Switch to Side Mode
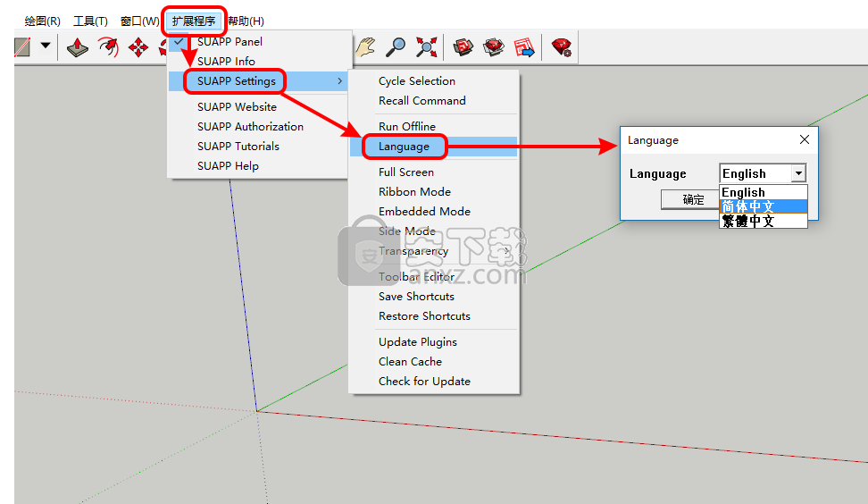The image size is (868, 504). click(x=434, y=231)
